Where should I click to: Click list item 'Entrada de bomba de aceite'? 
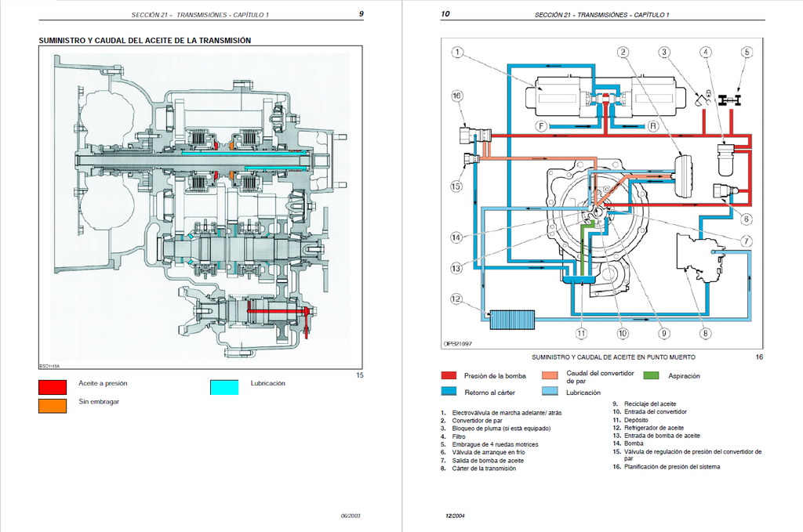tap(662, 436)
